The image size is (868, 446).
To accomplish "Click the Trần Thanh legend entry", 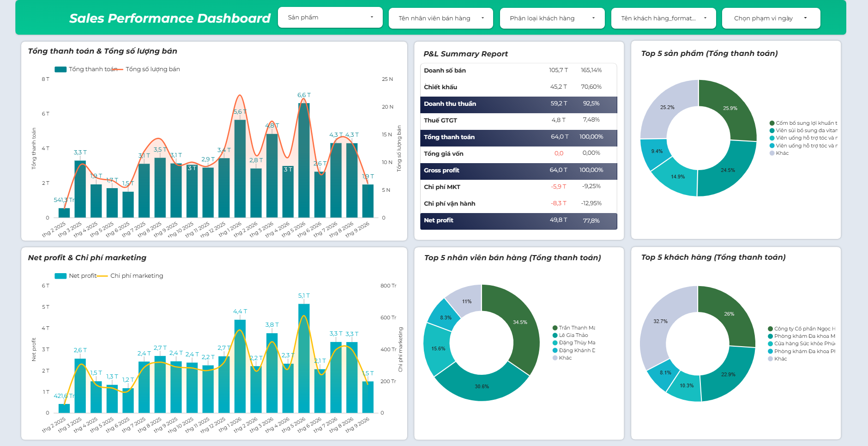I will click(x=574, y=328).
